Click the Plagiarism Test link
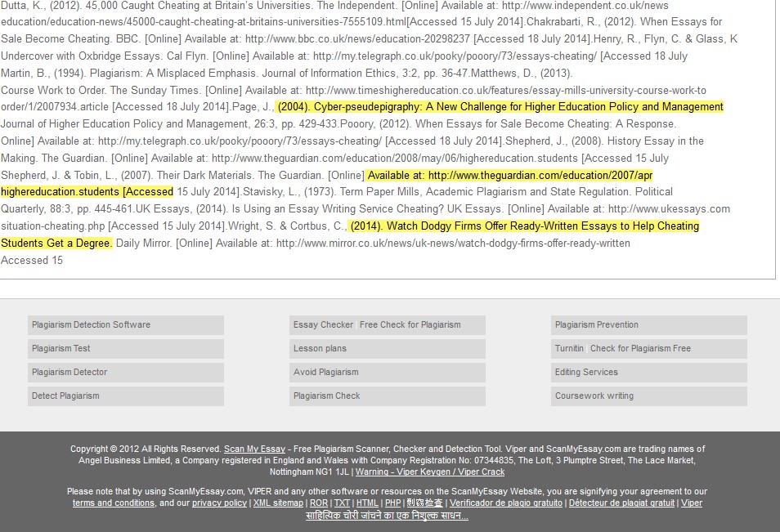The width and height of the screenshot is (780, 532). (61, 348)
